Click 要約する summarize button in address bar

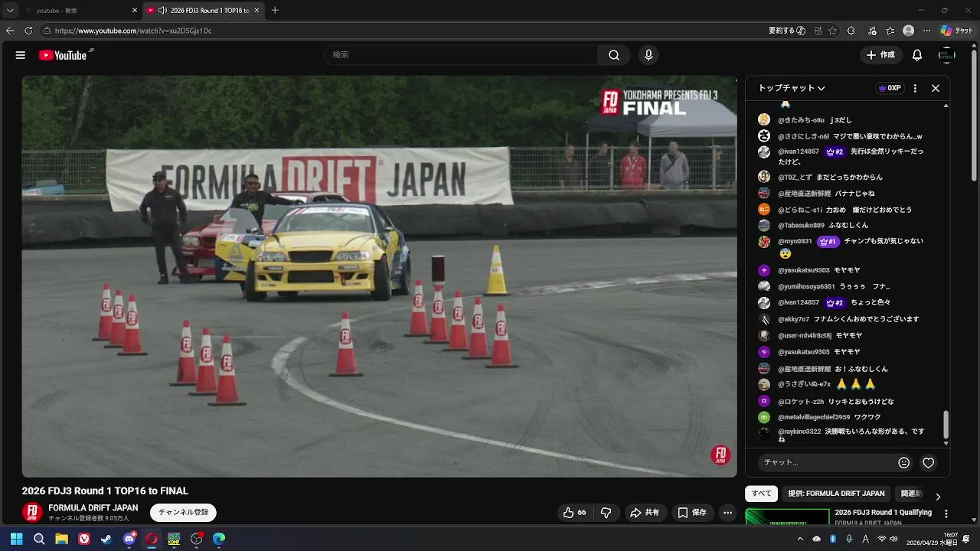(786, 31)
